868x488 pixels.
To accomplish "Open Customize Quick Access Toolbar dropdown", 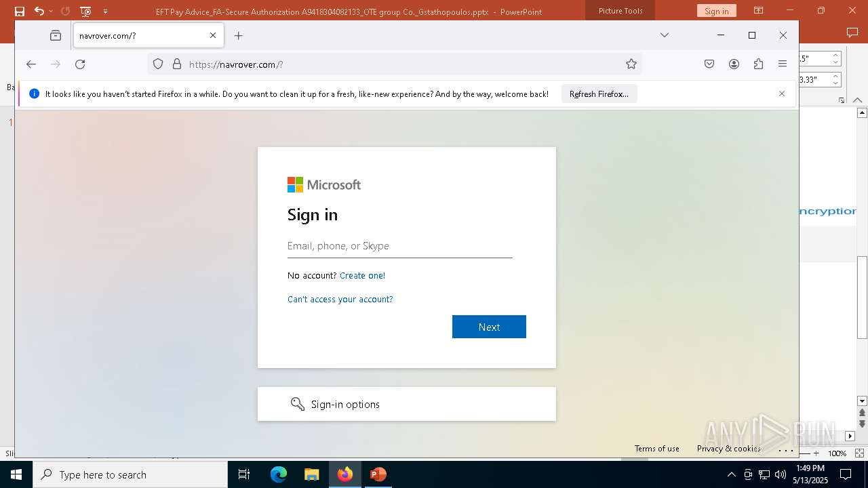I will [x=105, y=11].
